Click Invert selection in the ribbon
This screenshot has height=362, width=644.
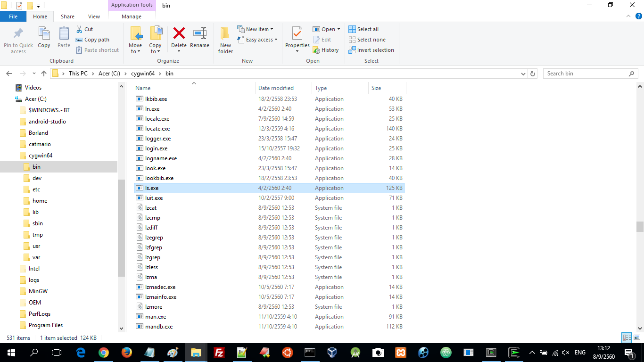[x=371, y=50]
